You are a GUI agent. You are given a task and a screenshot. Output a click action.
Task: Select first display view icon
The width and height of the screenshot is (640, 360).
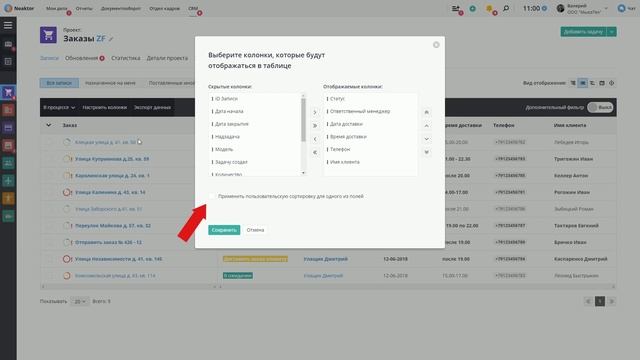tap(573, 83)
